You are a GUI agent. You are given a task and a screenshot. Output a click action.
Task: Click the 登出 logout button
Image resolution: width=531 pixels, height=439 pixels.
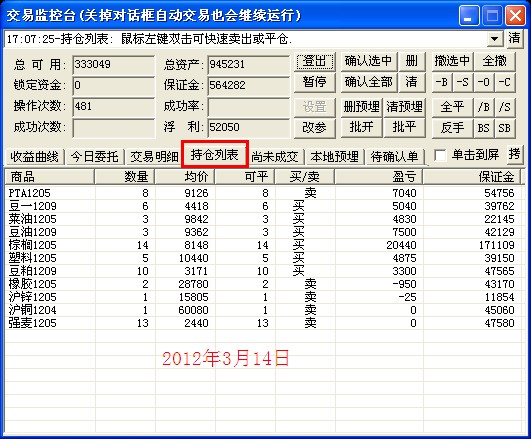(315, 61)
